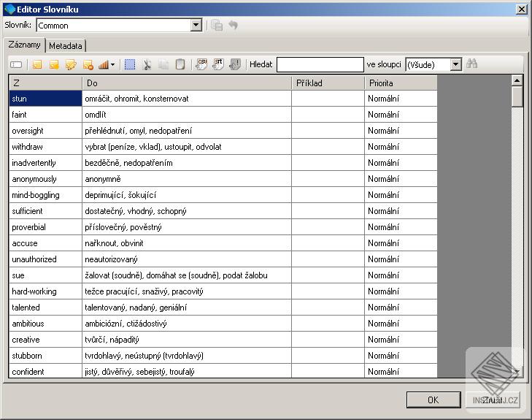Select the 'hard-working' cell
Viewport: 532px width, 420px height.
coord(45,291)
